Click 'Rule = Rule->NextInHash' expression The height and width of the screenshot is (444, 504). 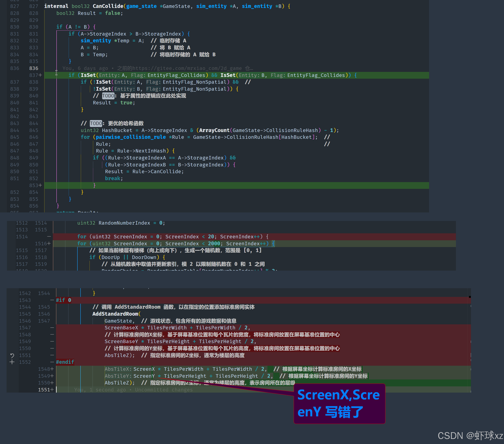[131, 151]
